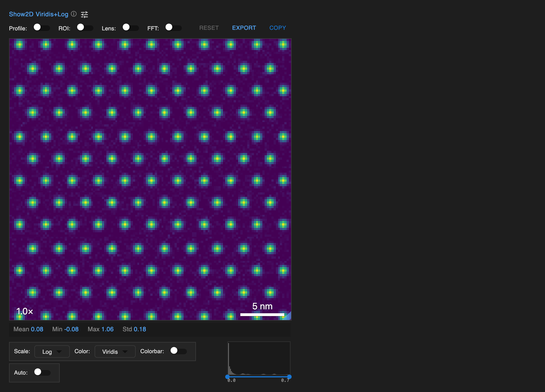This screenshot has width=545, height=392.
Task: Click the 1.0x zoom indicator
Action: coord(24,311)
